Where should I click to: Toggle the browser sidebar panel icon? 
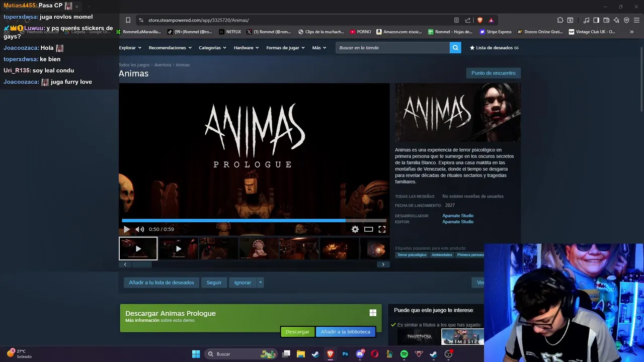click(x=596, y=20)
